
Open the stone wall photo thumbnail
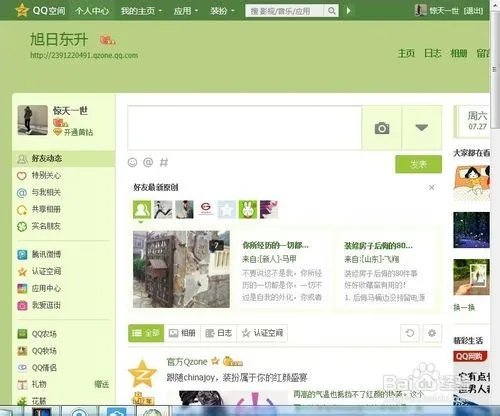[x=181, y=269]
